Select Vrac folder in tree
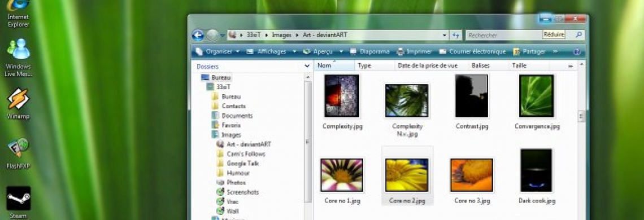The height and width of the screenshot is (220, 644). click(x=228, y=201)
